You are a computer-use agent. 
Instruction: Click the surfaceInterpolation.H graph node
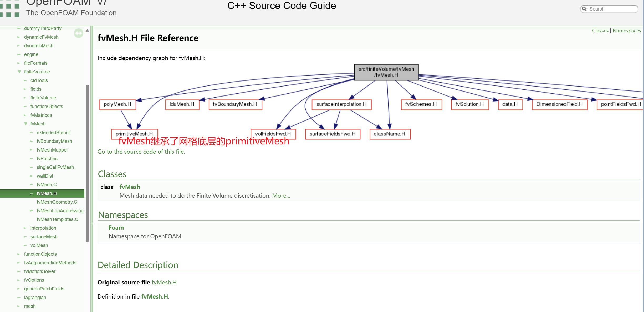341,104
